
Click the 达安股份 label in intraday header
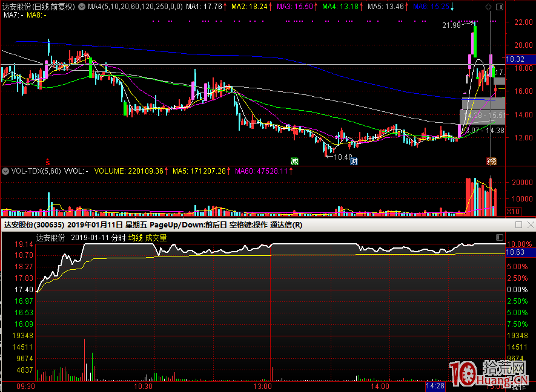(x=50, y=238)
